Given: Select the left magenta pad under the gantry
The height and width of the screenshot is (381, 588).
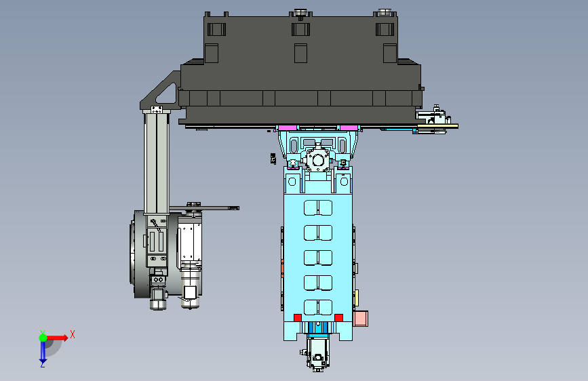Looking at the screenshot, I should click(x=288, y=128).
